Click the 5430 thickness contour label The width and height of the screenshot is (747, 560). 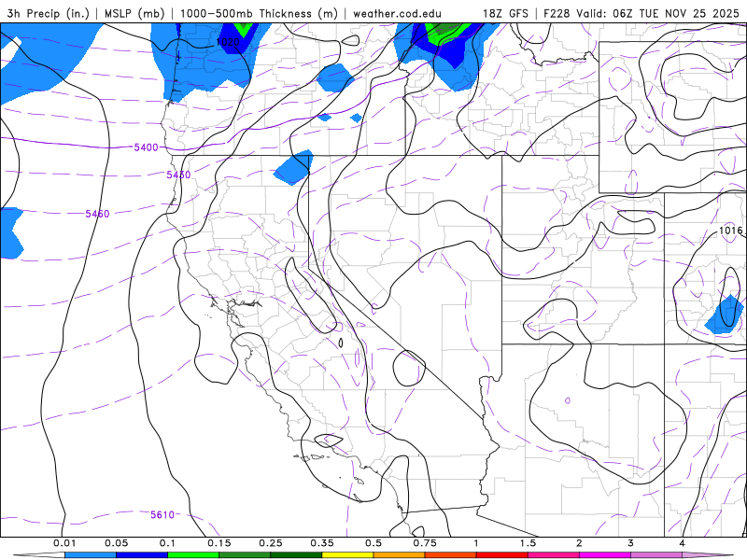(x=178, y=175)
